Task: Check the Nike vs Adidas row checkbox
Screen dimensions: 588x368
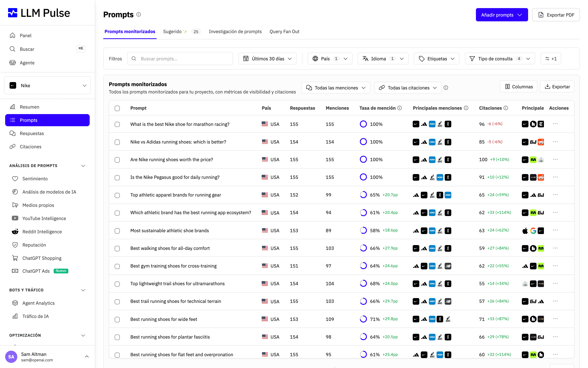Action: tap(117, 142)
